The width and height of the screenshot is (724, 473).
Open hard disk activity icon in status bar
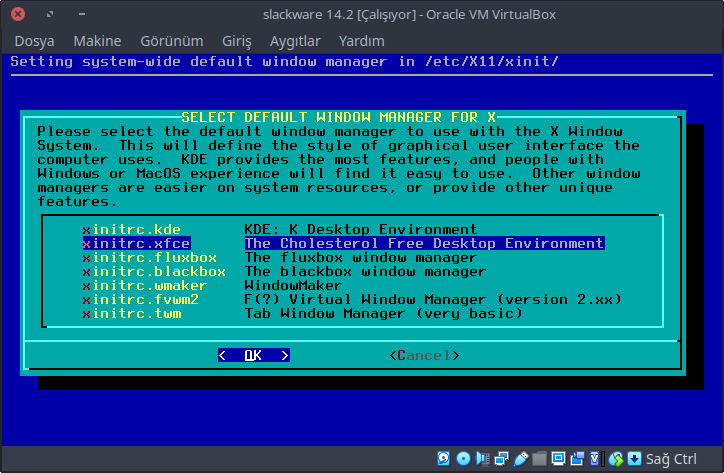click(443, 458)
